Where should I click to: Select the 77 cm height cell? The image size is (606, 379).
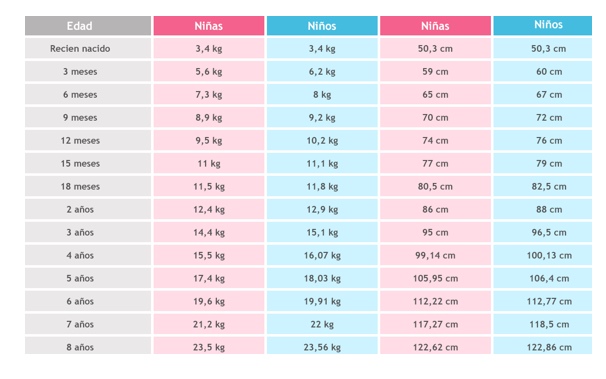435,163
